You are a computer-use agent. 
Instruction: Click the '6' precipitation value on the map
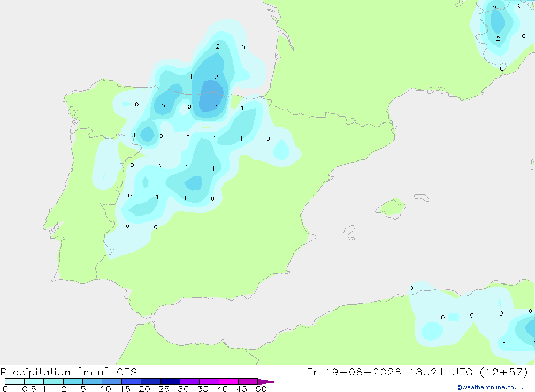[x=216, y=107]
